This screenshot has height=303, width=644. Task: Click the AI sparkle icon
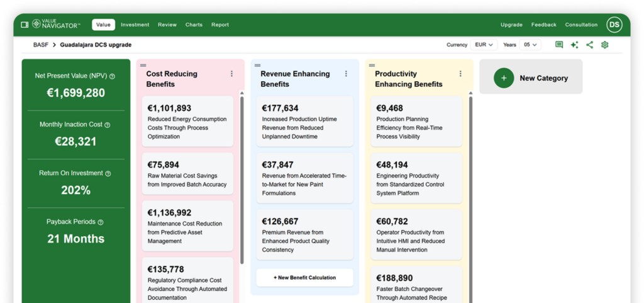point(574,45)
